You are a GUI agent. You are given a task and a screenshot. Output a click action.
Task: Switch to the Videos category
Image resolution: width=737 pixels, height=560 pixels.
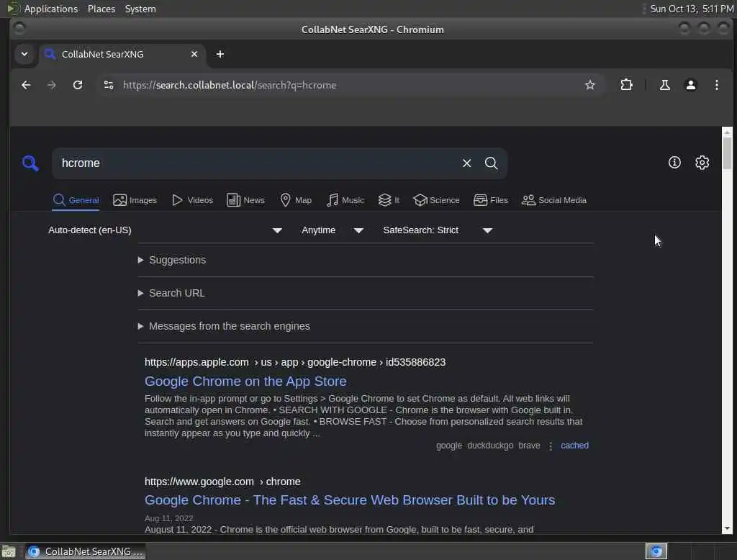pos(193,200)
